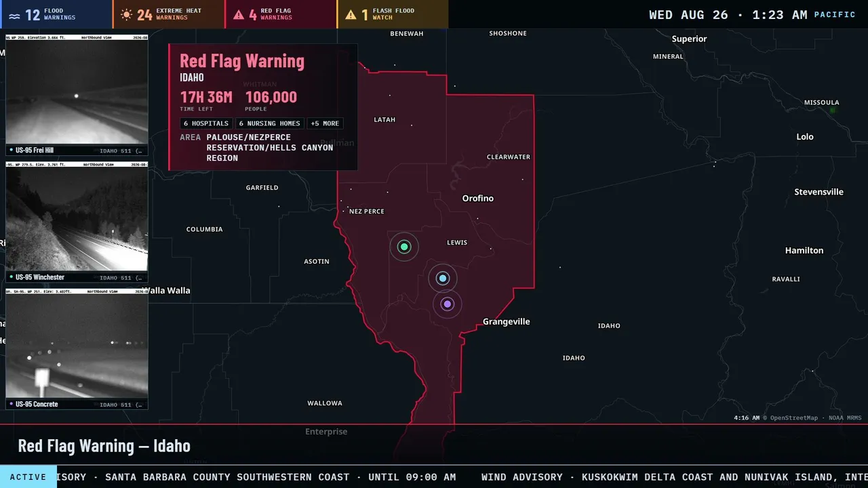Click the yellow triangle icon beside Flash Flood Watch
Viewport: 868px width, 488px height.
351,14
